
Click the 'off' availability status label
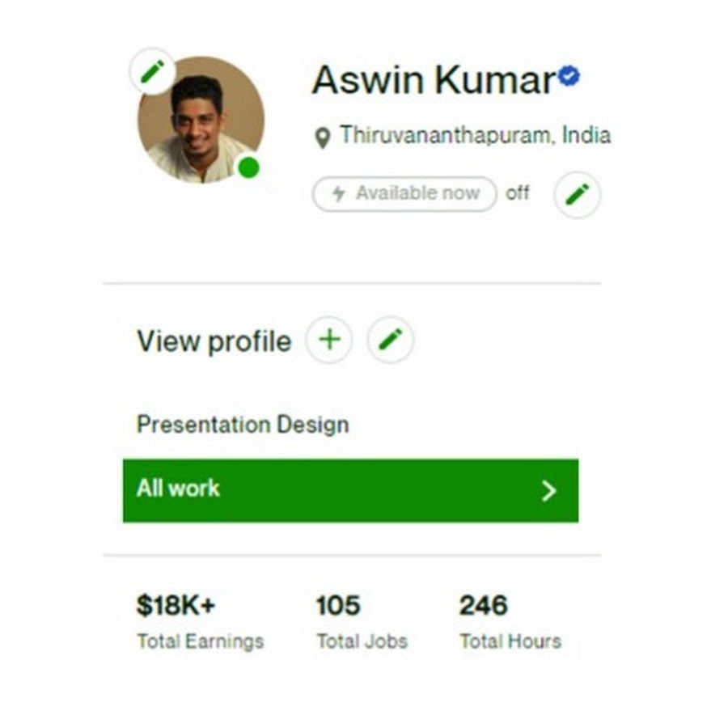(517, 193)
